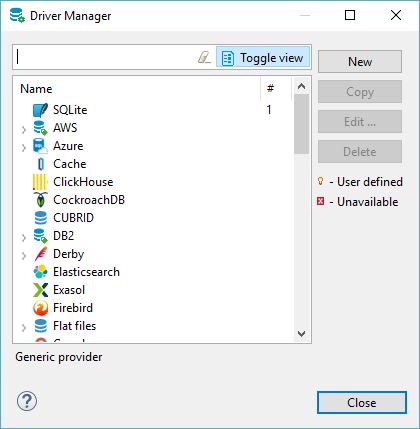Create a New driver
Screen dimensions: 420x429
[x=360, y=62]
